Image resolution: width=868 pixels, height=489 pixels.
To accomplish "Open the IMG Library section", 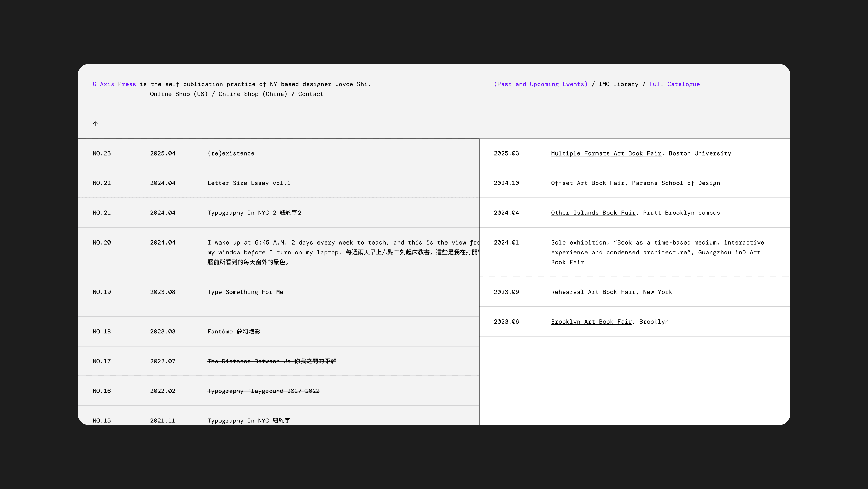I will (x=618, y=84).
